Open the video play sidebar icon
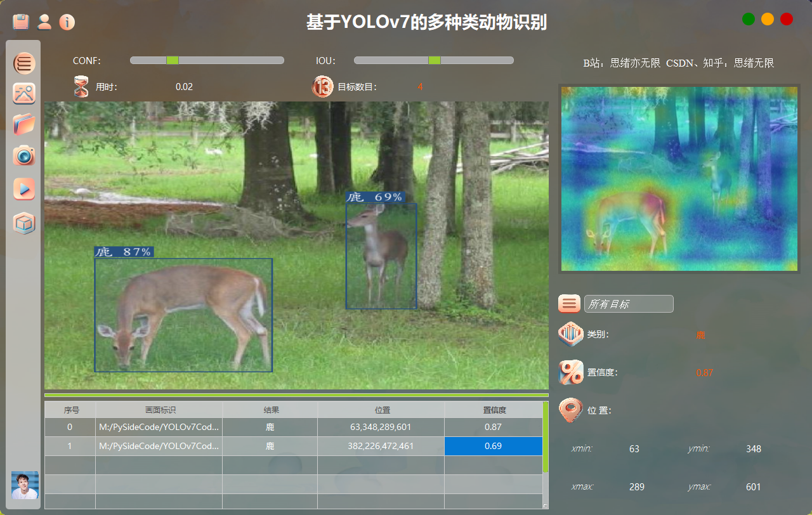The image size is (812, 515). (x=24, y=189)
